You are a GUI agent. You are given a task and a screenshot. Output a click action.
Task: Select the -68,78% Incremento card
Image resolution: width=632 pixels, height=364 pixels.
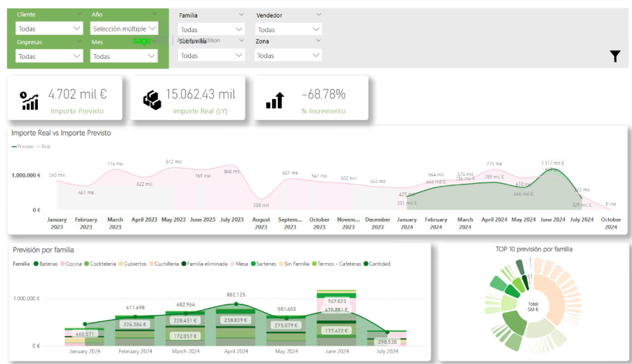[x=311, y=98]
